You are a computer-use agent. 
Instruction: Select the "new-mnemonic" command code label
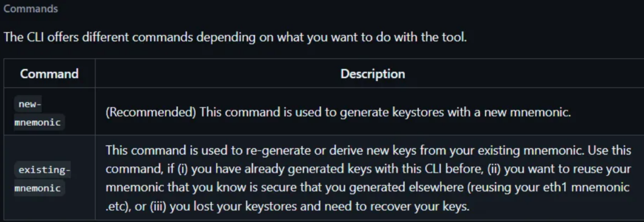point(37,113)
